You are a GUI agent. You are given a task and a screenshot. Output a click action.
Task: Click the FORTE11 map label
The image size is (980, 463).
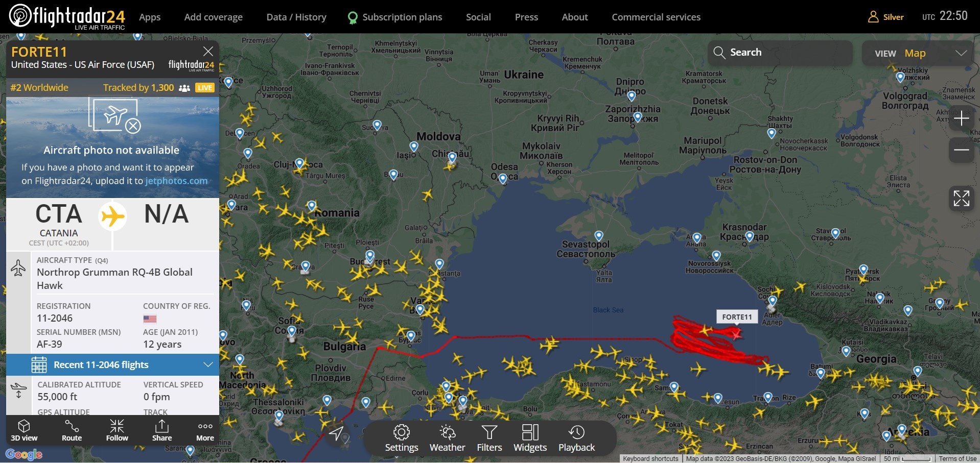[737, 317]
